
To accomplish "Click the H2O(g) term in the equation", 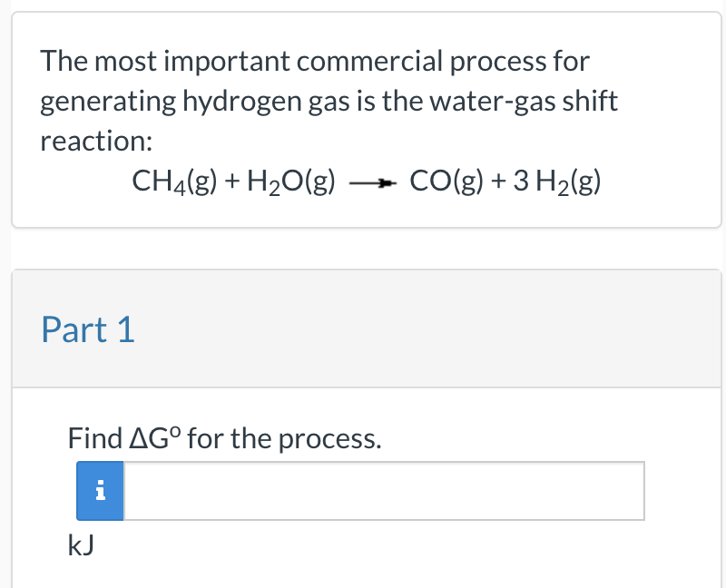I will (x=294, y=181).
